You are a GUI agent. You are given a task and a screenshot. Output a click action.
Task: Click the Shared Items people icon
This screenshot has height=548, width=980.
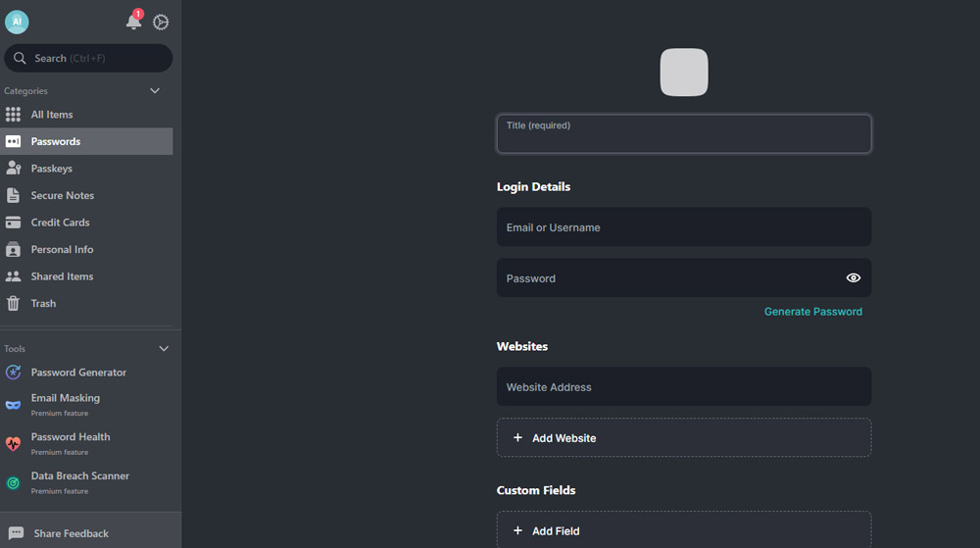13,276
